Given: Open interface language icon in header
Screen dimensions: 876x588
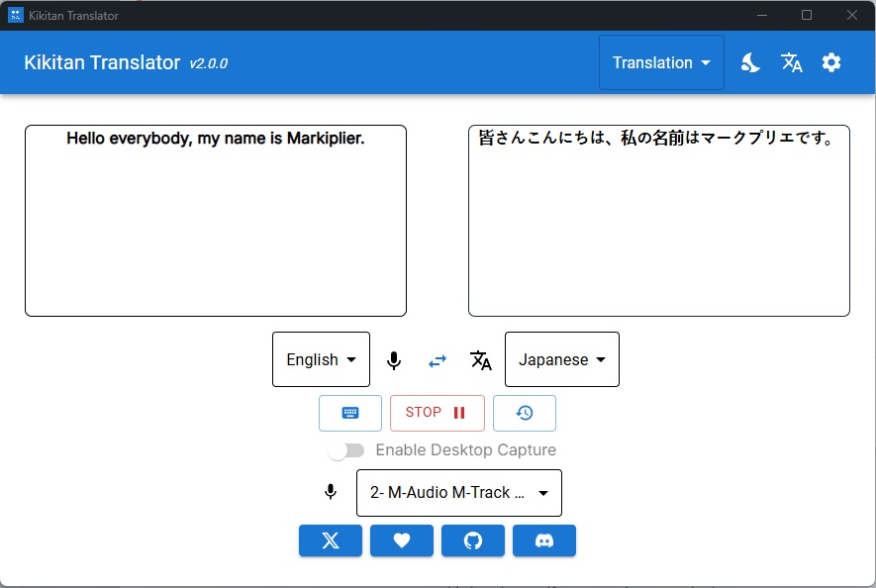Looking at the screenshot, I should pyautogui.click(x=791, y=62).
